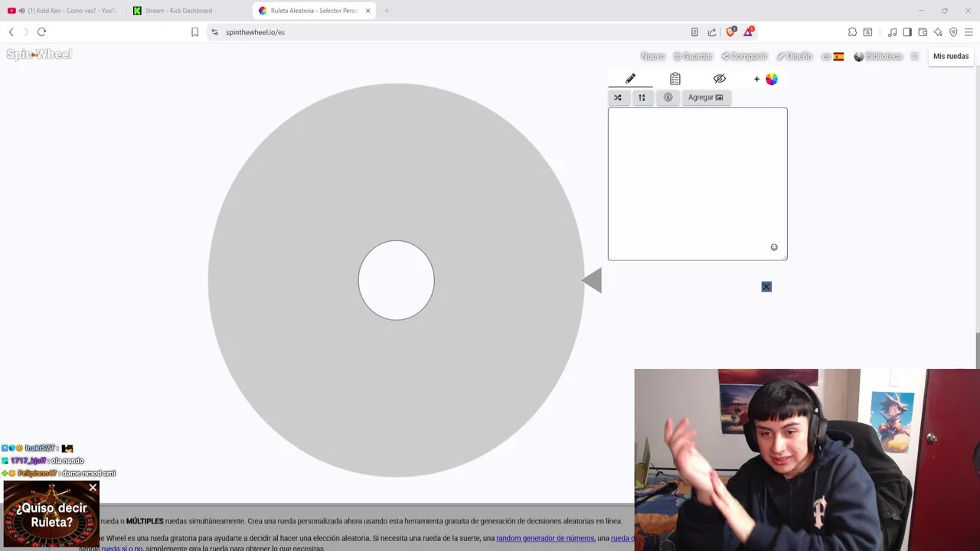Select the pencil edit entries tab
This screenshot has width=980, height=551.
(630, 79)
